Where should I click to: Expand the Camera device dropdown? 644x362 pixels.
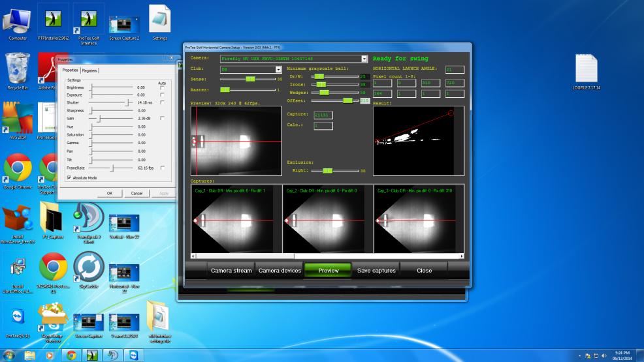pos(364,59)
